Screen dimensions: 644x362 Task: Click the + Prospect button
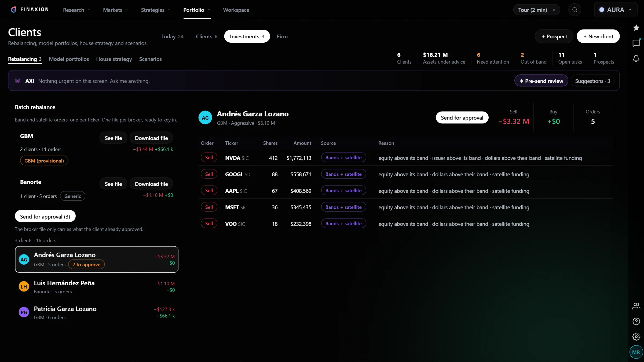[x=554, y=36]
